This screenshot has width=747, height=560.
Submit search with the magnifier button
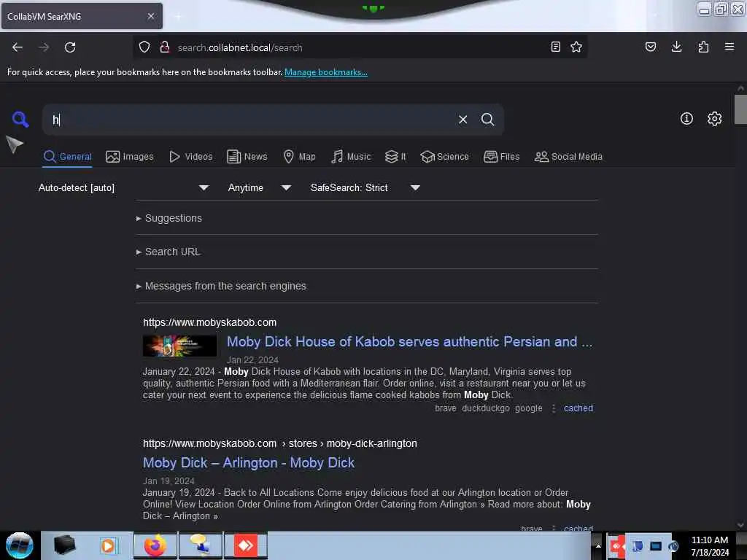(487, 120)
